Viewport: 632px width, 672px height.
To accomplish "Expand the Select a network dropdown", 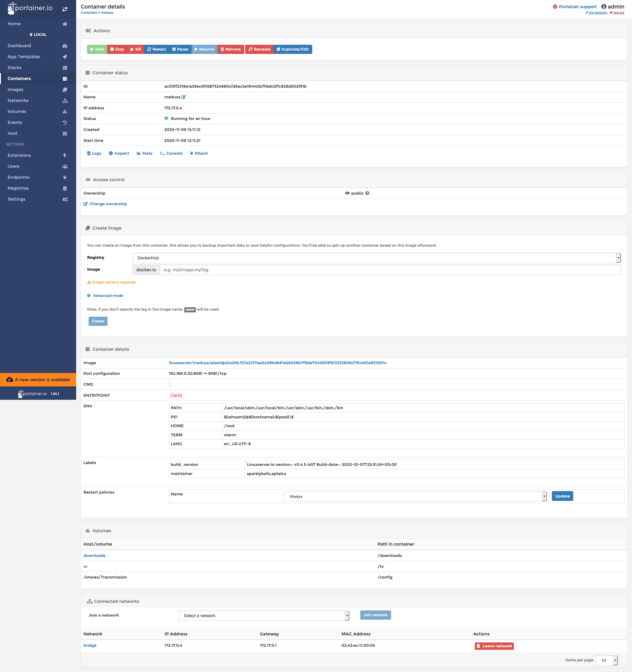I will (264, 616).
